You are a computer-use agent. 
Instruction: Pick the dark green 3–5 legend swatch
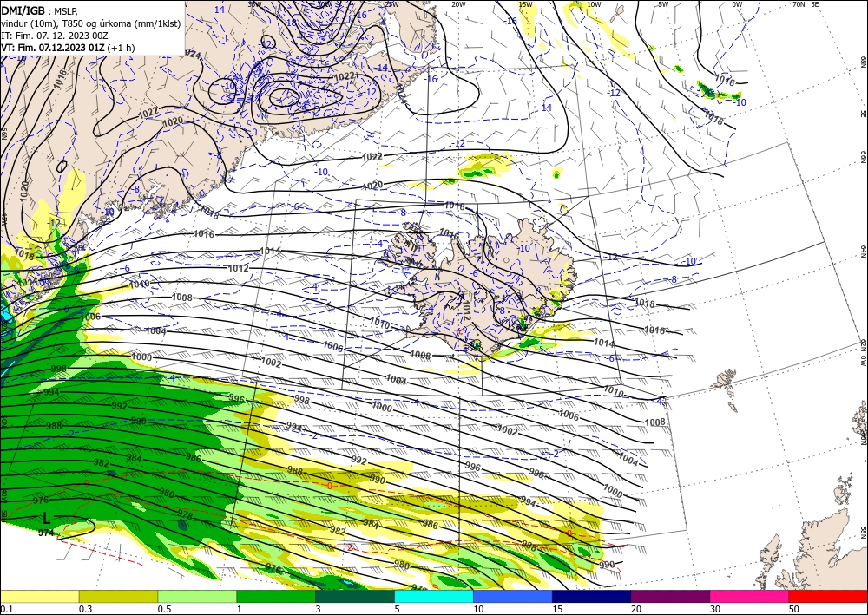(355, 596)
